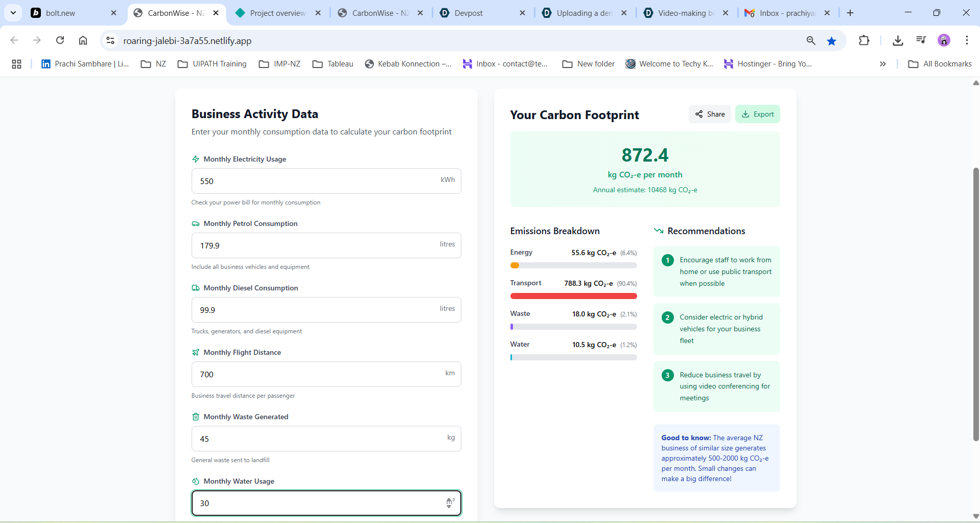This screenshot has width=980, height=523.
Task: Click the Export button
Action: point(758,114)
